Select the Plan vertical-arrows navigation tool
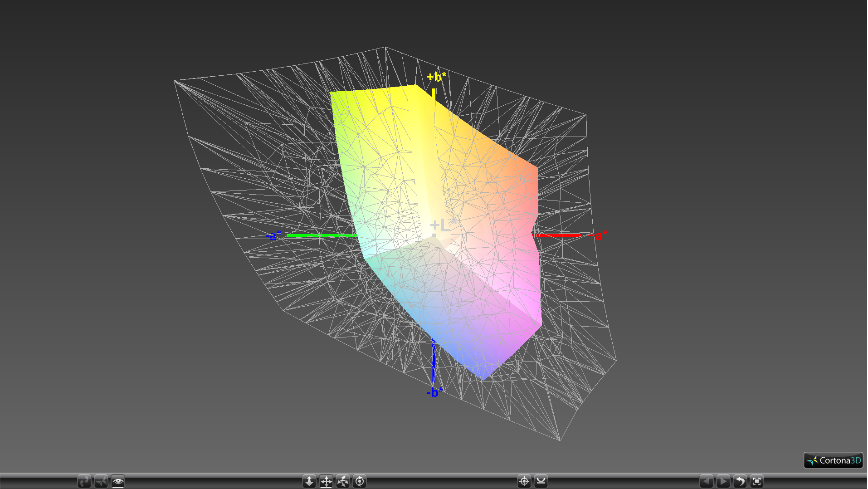 click(309, 481)
